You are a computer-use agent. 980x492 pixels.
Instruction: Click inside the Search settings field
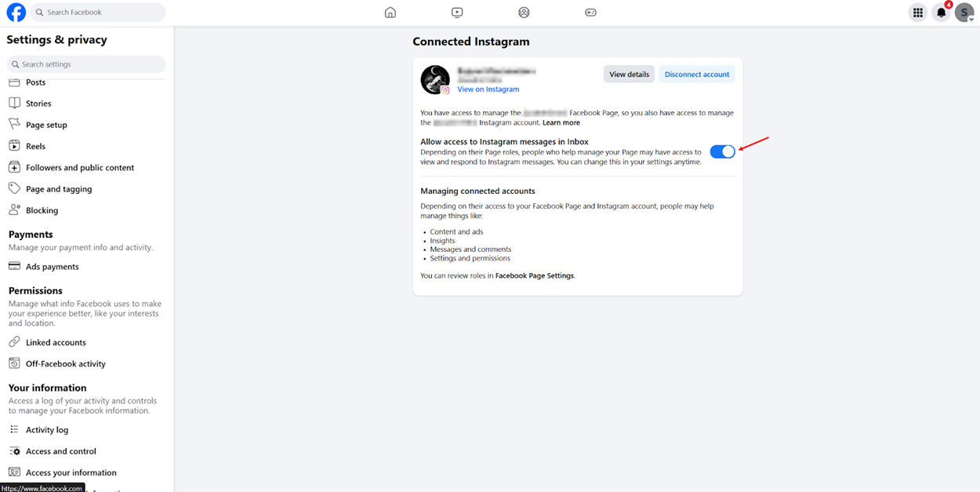point(85,64)
